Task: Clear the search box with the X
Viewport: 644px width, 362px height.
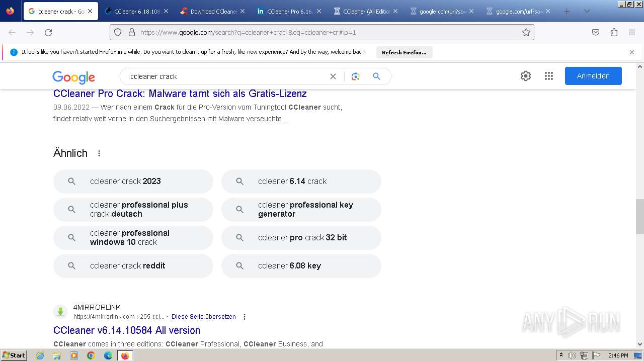Action: click(333, 76)
